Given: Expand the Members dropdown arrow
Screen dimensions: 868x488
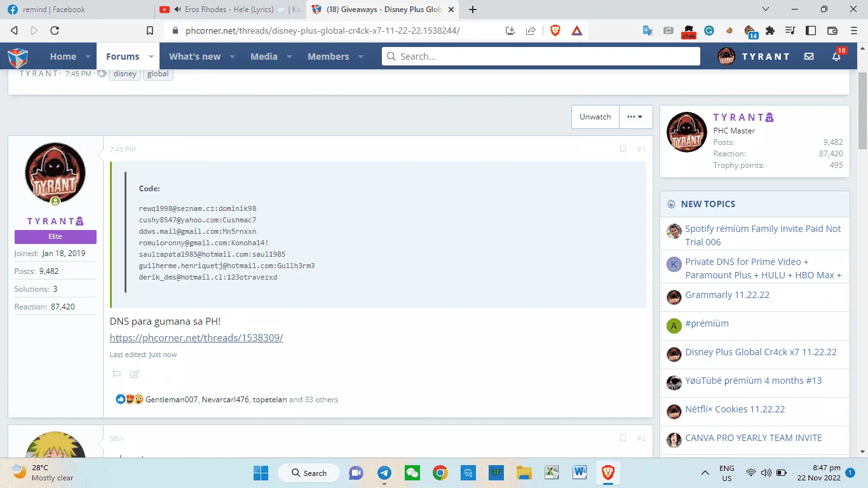Looking at the screenshot, I should (361, 57).
